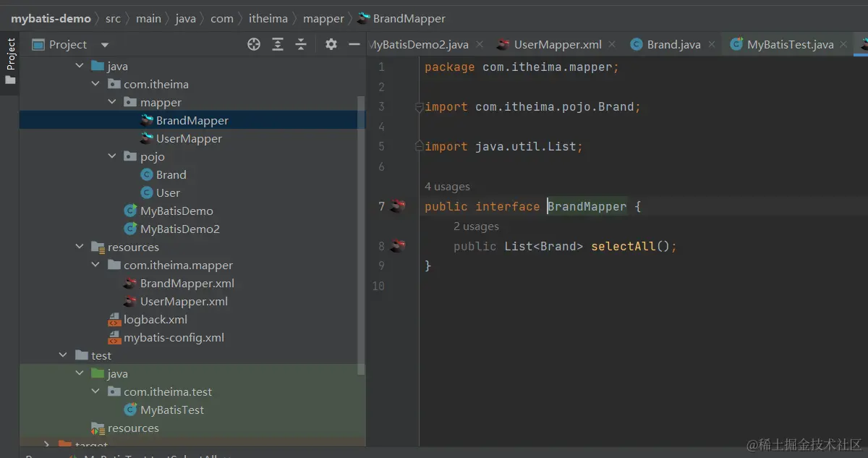Image resolution: width=868 pixels, height=458 pixels.
Task: Hide the Project panel with minus icon
Action: click(x=354, y=44)
